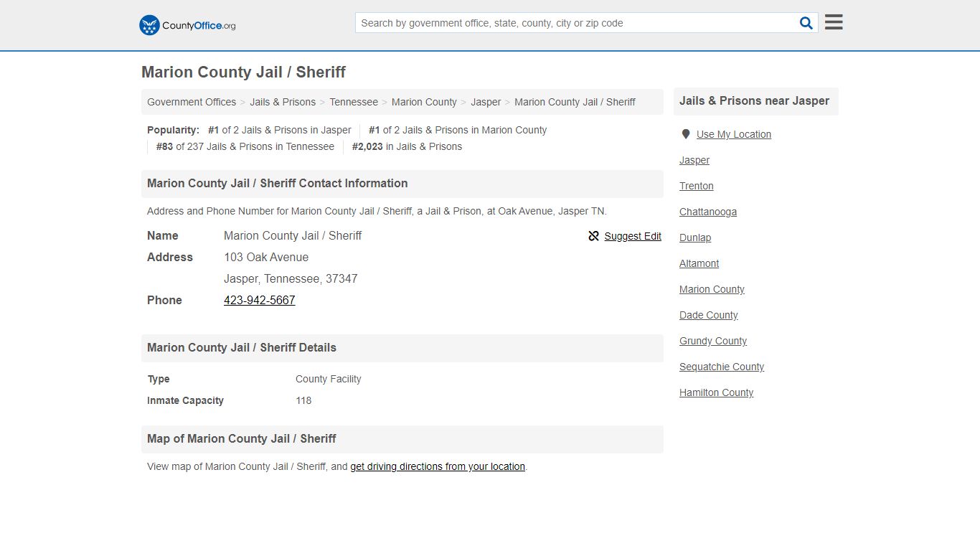Click the CountyOffice.org logo
This screenshot has width=980, height=551.
click(187, 25)
